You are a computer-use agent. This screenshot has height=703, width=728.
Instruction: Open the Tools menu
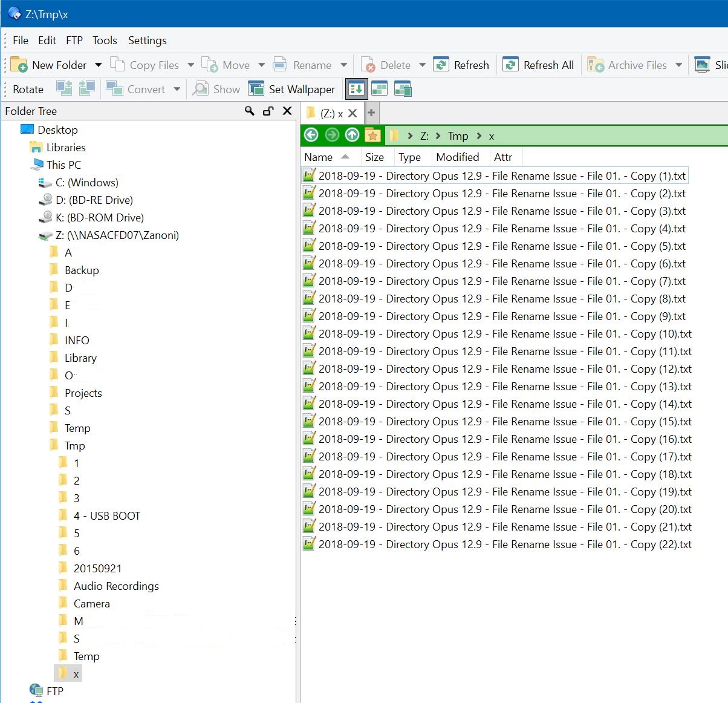[x=105, y=40]
